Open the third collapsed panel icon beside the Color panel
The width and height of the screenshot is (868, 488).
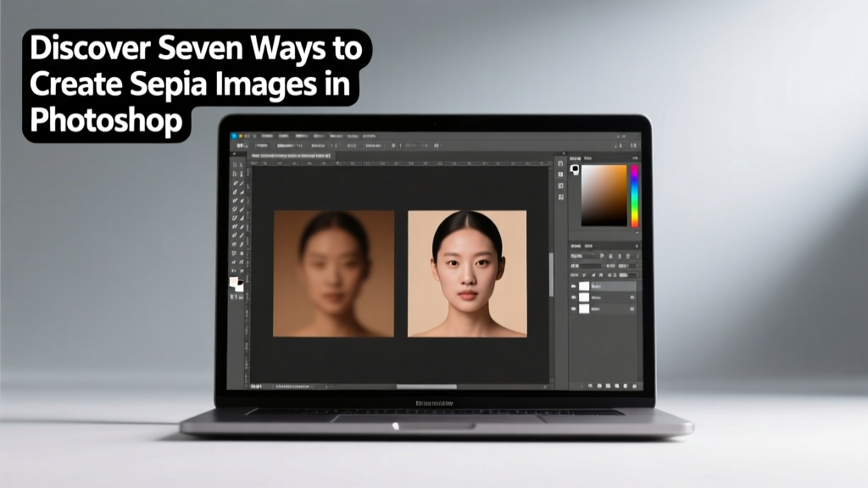pos(561,186)
